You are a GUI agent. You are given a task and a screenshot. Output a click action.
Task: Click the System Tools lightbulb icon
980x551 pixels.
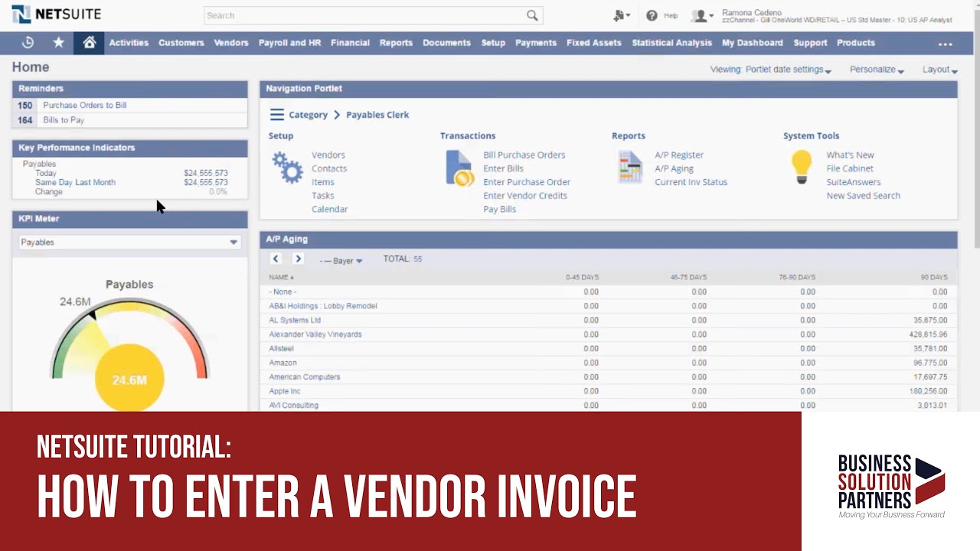[x=802, y=166]
